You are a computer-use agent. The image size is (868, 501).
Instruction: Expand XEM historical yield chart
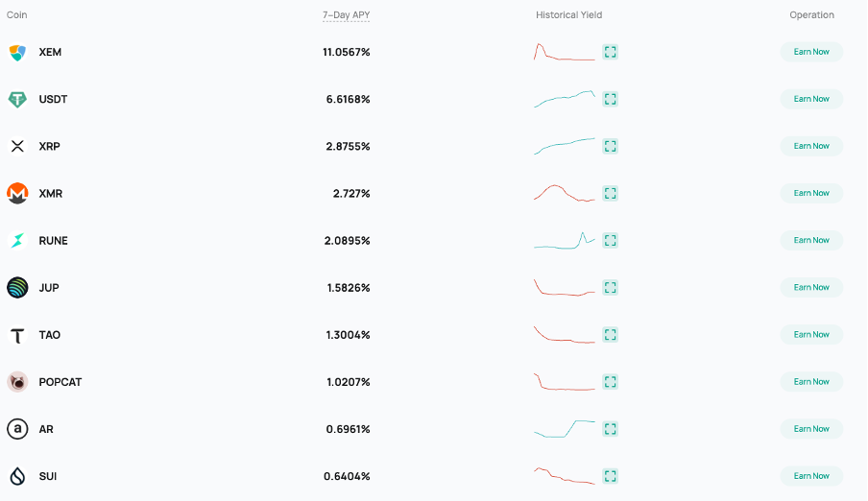611,52
